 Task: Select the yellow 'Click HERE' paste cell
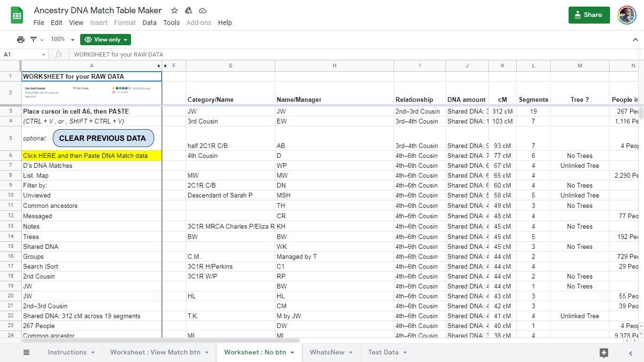click(x=91, y=155)
